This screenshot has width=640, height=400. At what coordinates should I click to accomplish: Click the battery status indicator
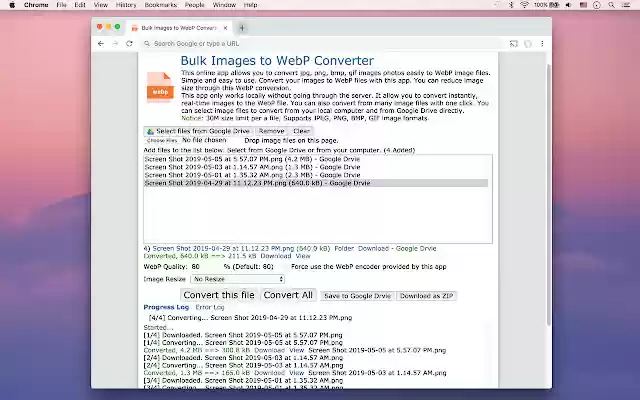[546, 5]
